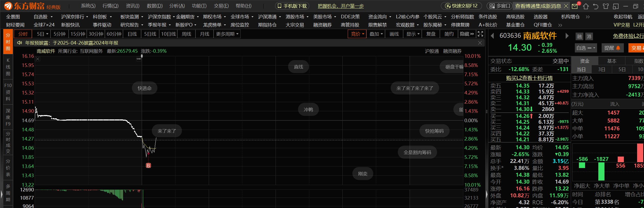Image resolution: width=644 pixels, height=208 pixels.
Task: Click the 港 Hong Kong connect badge
Action: [589, 36]
